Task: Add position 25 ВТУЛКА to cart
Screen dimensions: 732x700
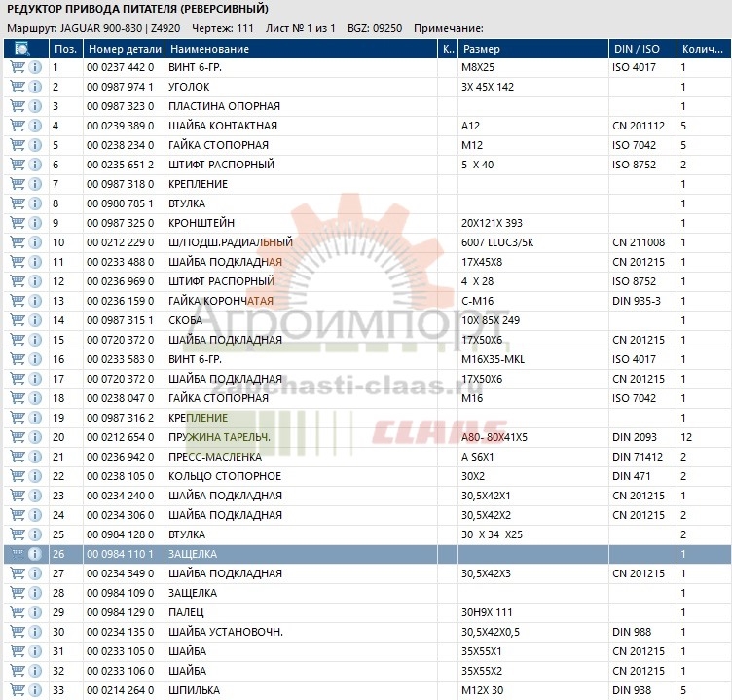Action: [x=18, y=534]
